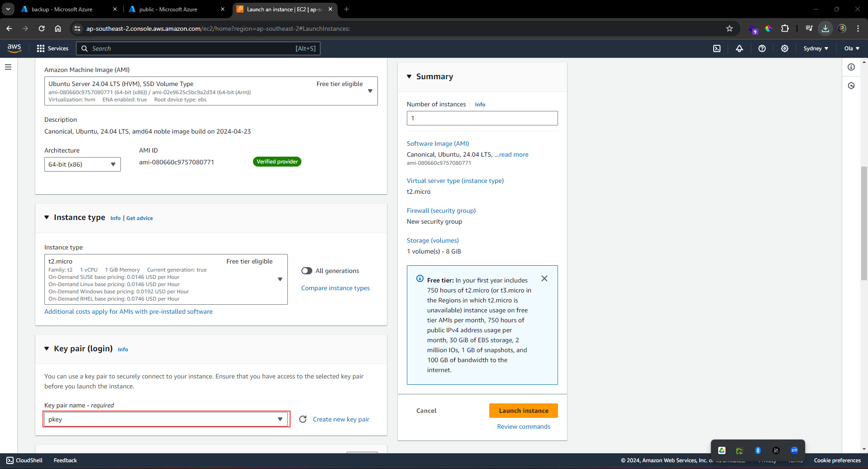
Task: Toggle the All generations switch
Action: coord(307,271)
